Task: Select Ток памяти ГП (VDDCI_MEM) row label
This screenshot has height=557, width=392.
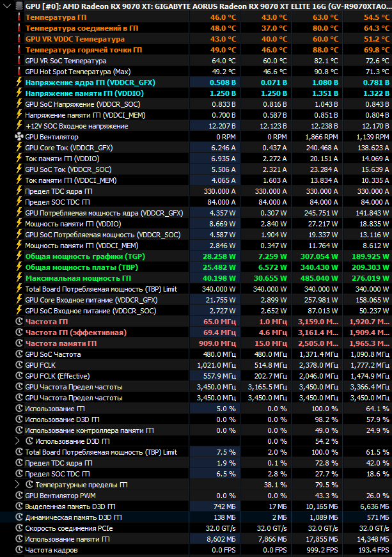Action: (70, 180)
